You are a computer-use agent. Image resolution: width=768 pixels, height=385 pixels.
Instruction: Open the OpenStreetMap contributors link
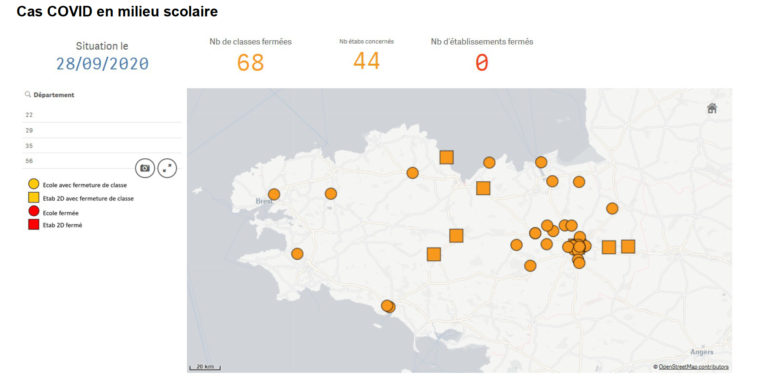click(694, 366)
